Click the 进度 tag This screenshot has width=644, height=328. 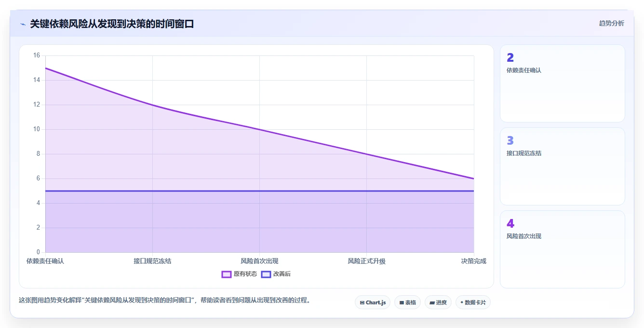click(x=438, y=302)
